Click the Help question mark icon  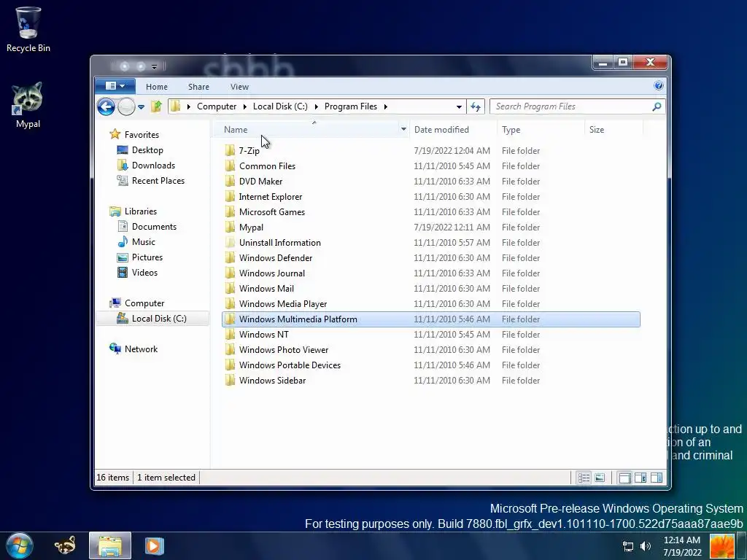point(659,86)
